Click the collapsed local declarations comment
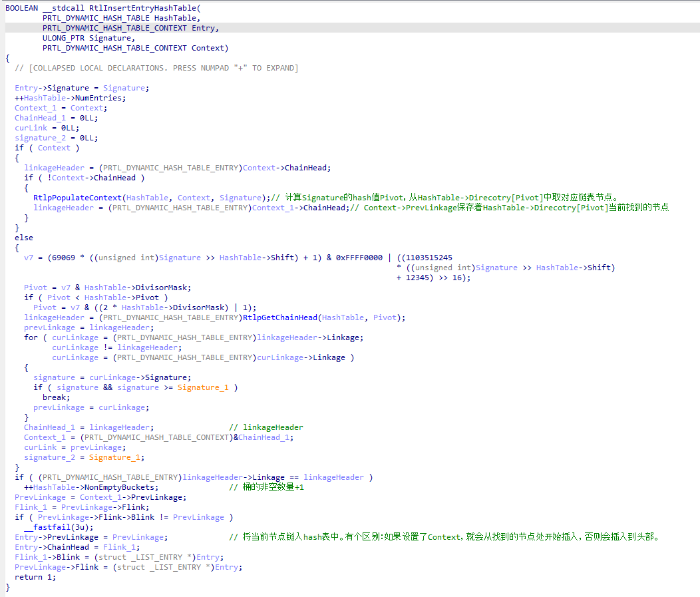This screenshot has height=597, width=700. pyautogui.click(x=156, y=68)
